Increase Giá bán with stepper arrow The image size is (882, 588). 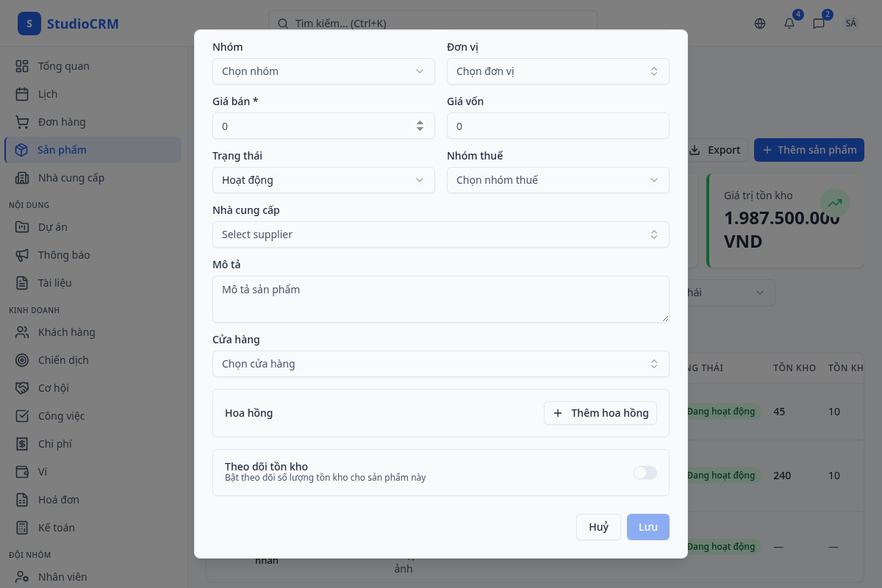click(x=420, y=123)
